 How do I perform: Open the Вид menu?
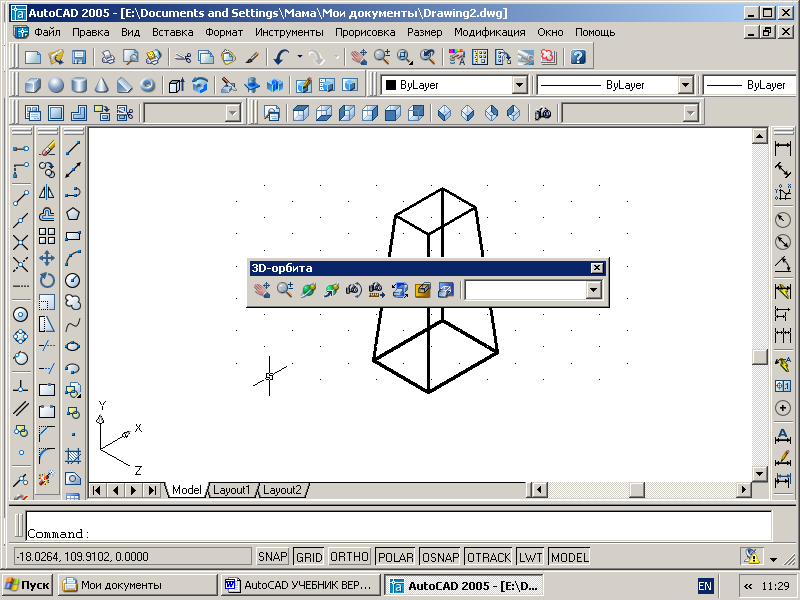(131, 32)
